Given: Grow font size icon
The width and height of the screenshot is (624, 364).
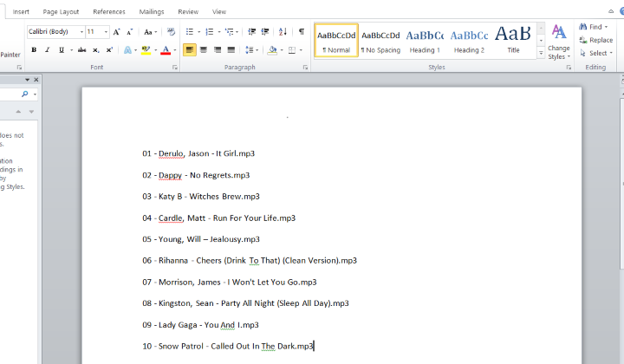Looking at the screenshot, I should tap(116, 32).
